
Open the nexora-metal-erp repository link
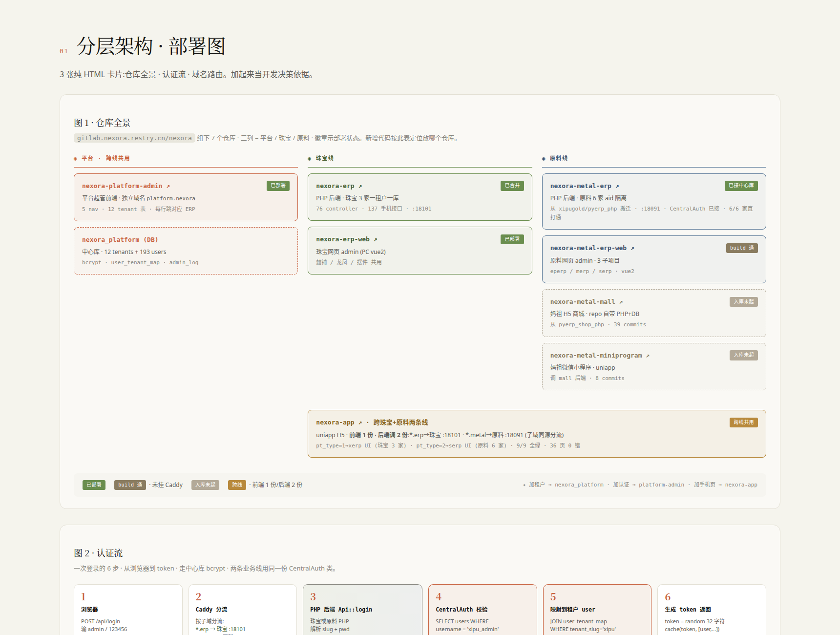[585, 186]
